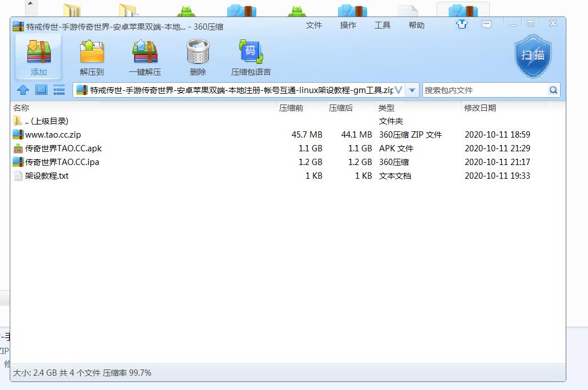
Task: Select the 传奇世界TAO.CC.apk file
Action: [63, 148]
